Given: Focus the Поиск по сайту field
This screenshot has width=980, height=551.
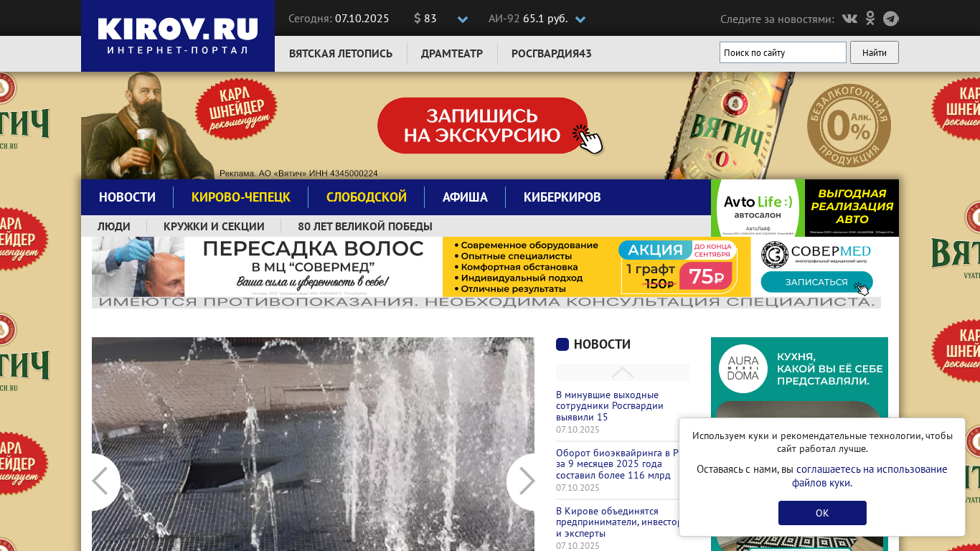Looking at the screenshot, I should [x=783, y=52].
